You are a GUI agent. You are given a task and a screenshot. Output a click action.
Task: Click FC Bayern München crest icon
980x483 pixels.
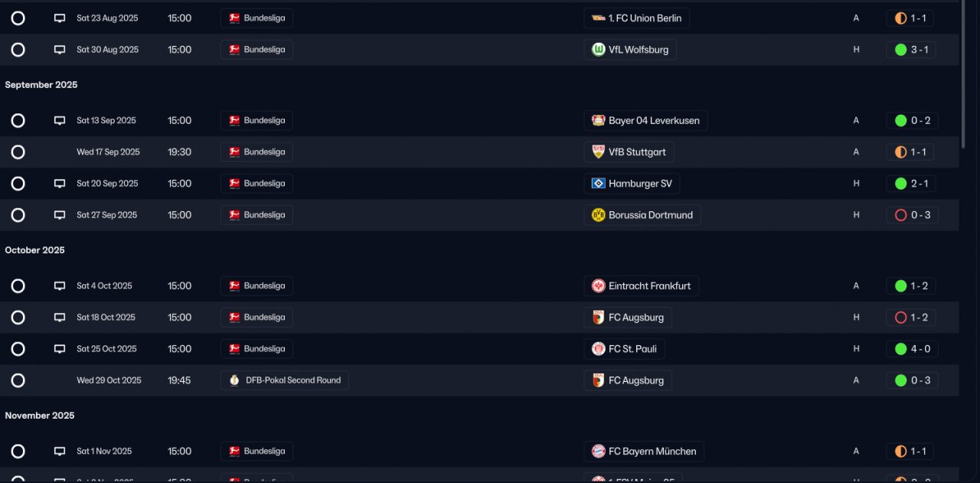click(x=599, y=452)
